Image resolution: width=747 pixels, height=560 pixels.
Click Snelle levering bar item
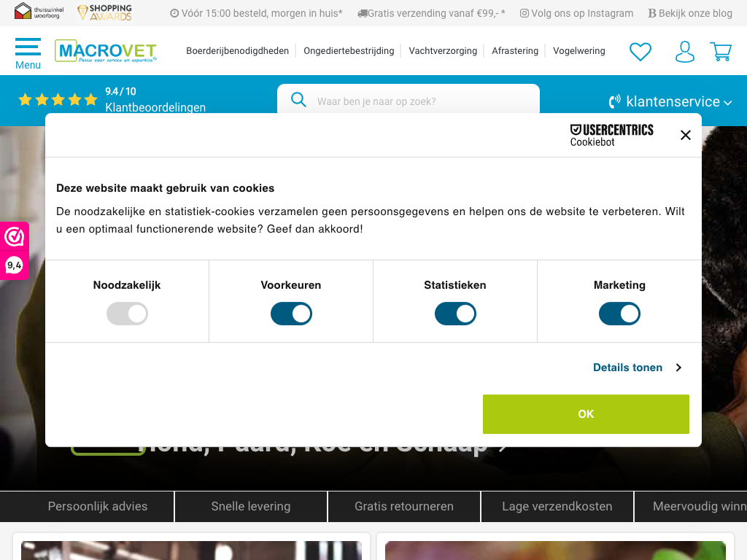coord(251,506)
